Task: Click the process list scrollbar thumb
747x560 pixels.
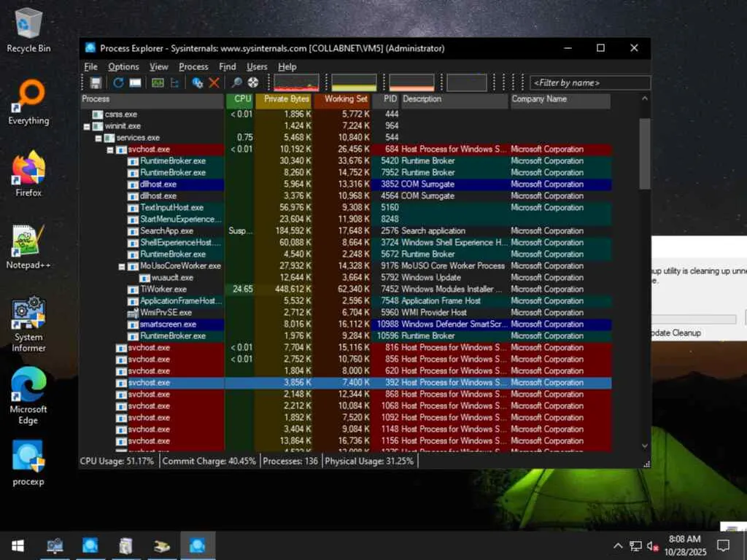Action: click(645, 154)
